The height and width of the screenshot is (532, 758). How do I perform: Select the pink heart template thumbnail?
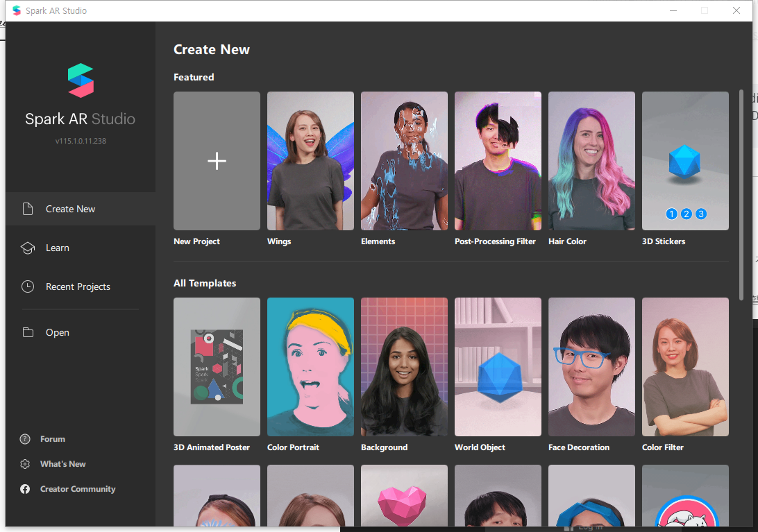tap(404, 496)
